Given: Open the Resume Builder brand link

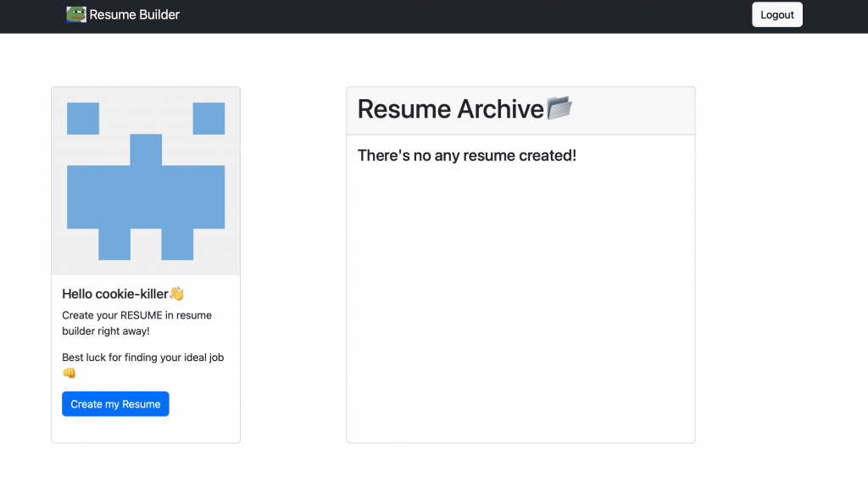Looking at the screenshot, I should [x=134, y=14].
